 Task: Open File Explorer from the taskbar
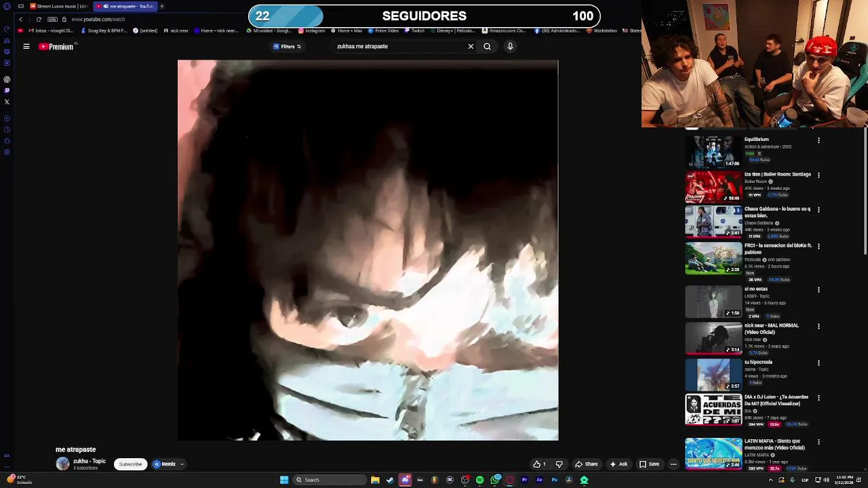pyautogui.click(x=375, y=480)
